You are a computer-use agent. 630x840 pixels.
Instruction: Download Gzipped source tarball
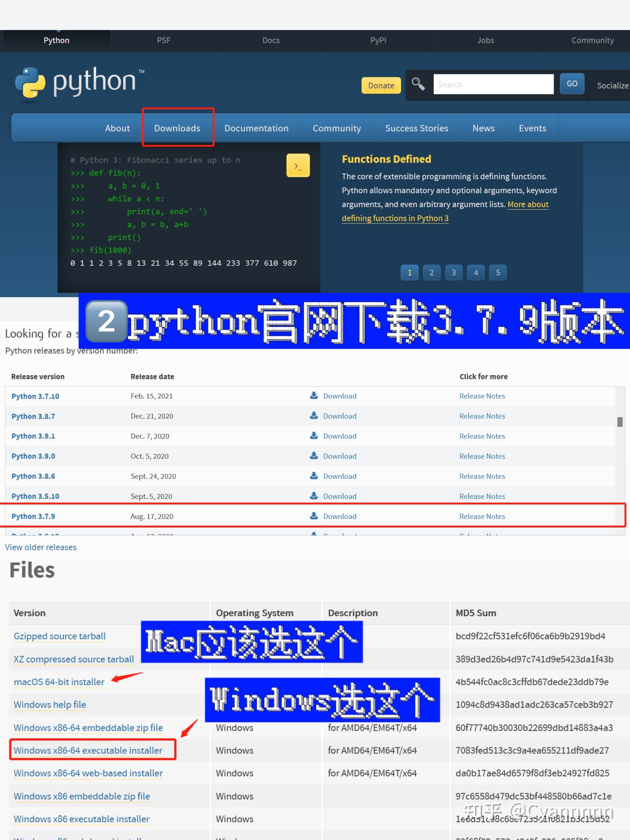point(60,636)
